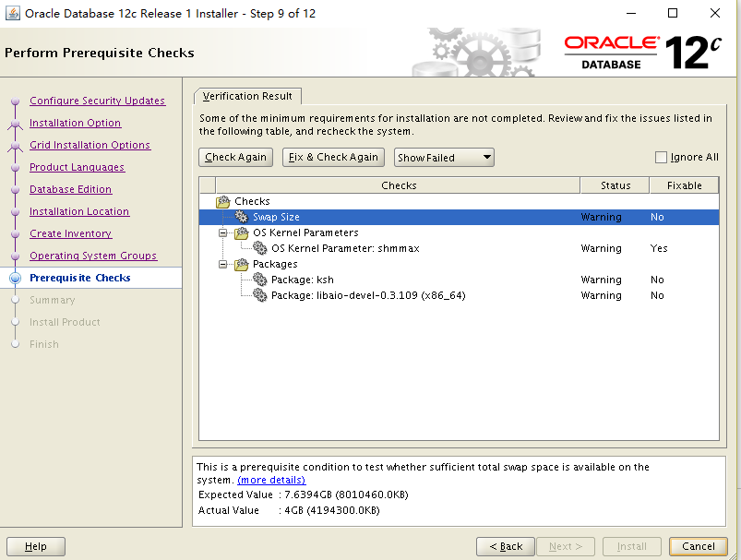Collapse the OS Kernel Parameters node
This screenshot has width=741, height=560.
point(222,233)
